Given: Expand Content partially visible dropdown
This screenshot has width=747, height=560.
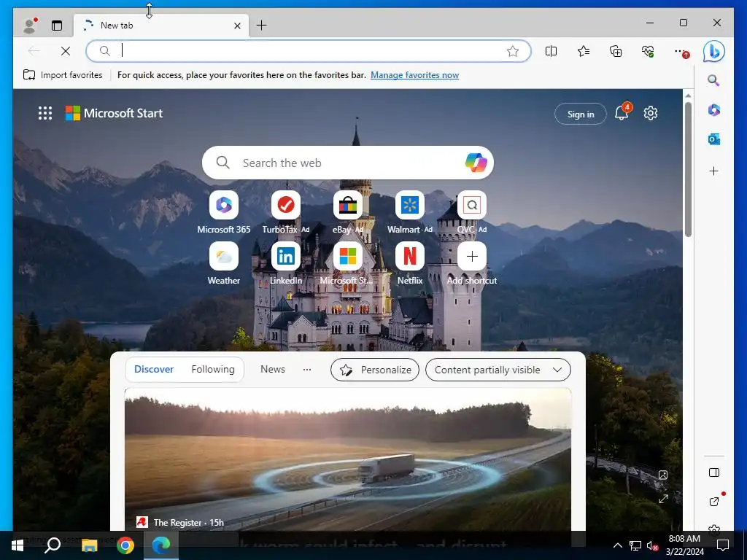Looking at the screenshot, I should (498, 370).
